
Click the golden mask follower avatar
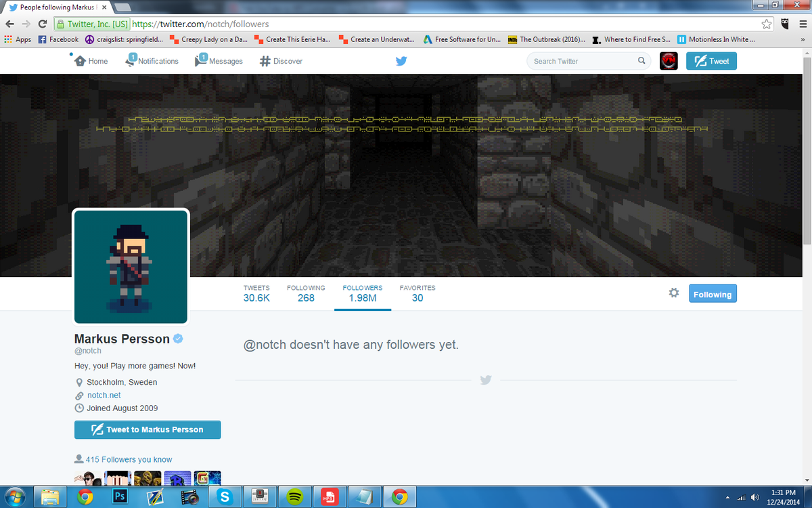[x=148, y=478]
